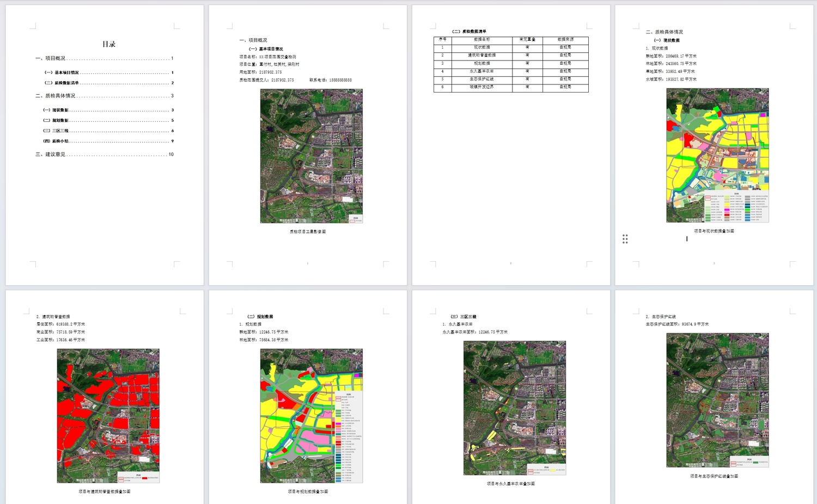817x504 pixels.
Task: Click the 建筑物普查数据 cell in the table
Action: click(x=482, y=56)
